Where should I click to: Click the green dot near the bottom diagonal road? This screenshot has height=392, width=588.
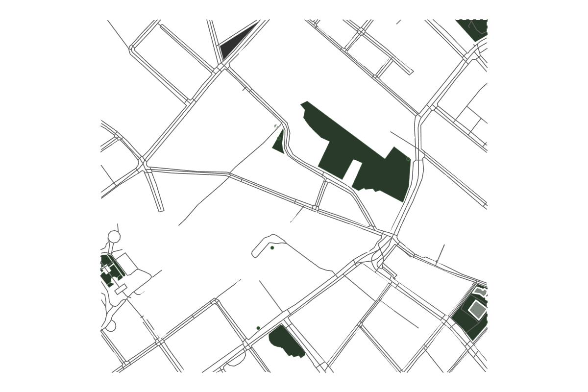(258, 328)
